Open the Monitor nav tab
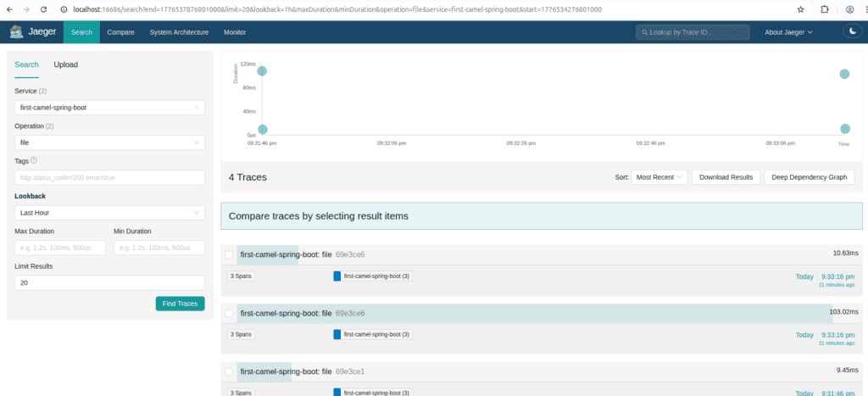Image resolution: width=868 pixels, height=396 pixels. (x=235, y=32)
